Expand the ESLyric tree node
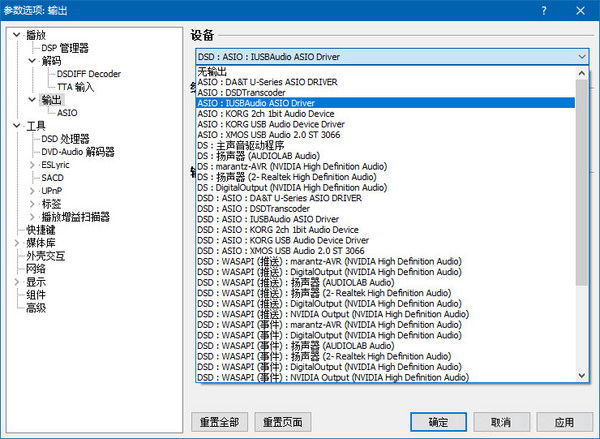 (x=32, y=165)
